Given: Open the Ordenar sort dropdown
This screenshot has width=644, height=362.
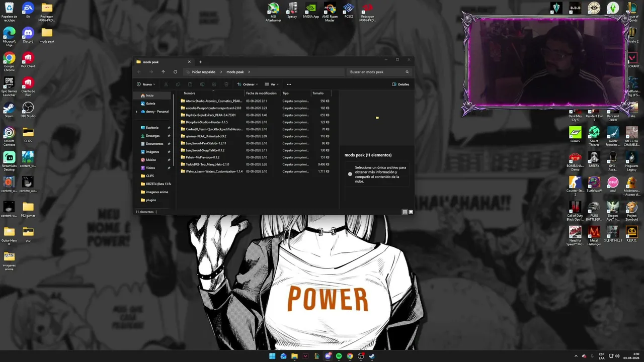Looking at the screenshot, I should point(248,84).
